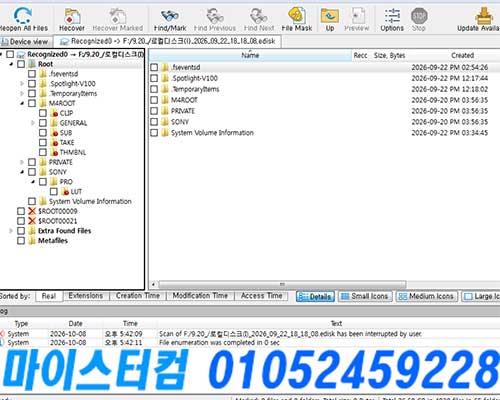The image size is (500, 400).
Task: Click the Reopen All Files toolbar icon
Action: point(23,15)
